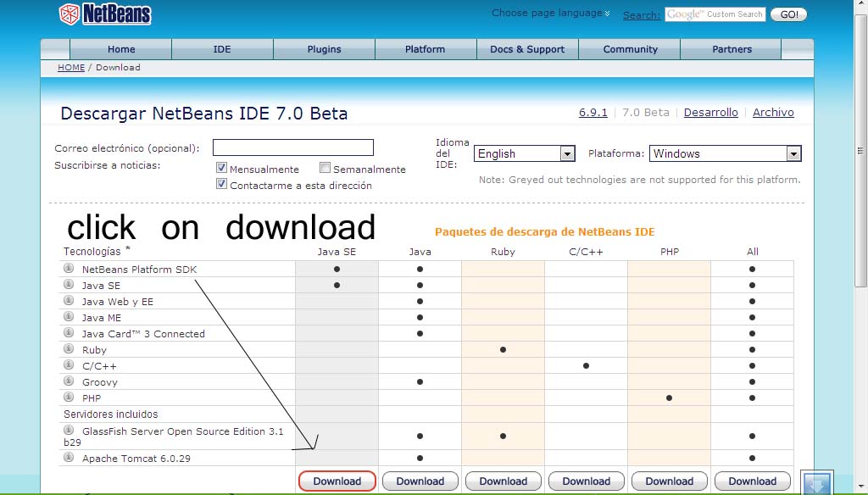The image size is (868, 495).
Task: Open the IDE tab
Action: (222, 49)
